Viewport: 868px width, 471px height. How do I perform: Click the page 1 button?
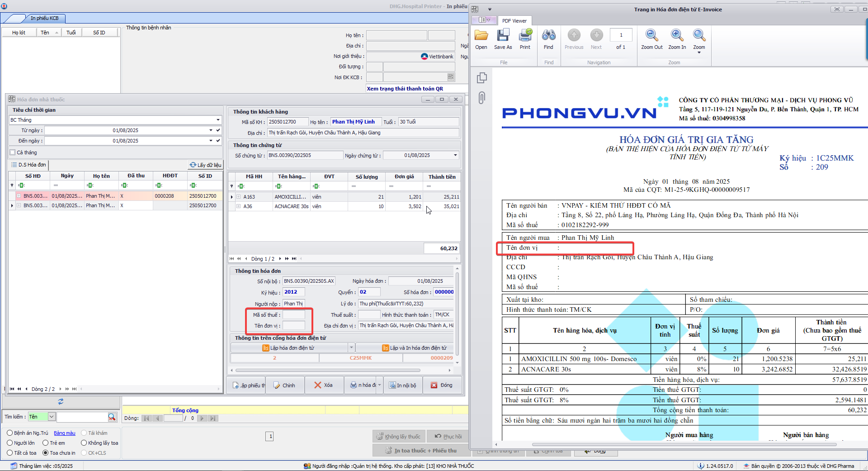pyautogui.click(x=270, y=436)
